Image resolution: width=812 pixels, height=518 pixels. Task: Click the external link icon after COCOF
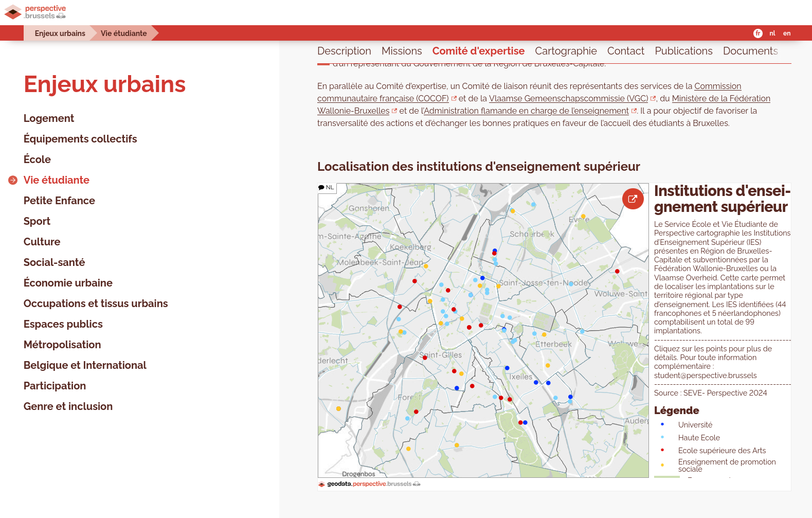(454, 99)
